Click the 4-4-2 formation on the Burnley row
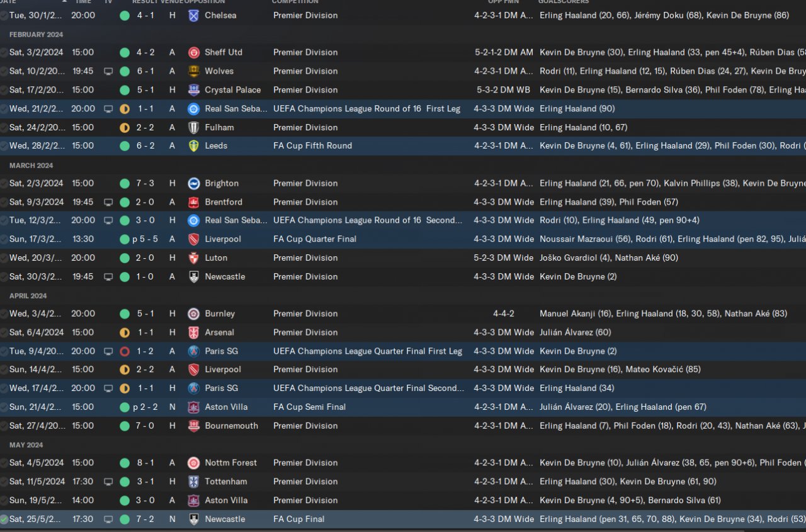Screen dimensions: 806x532 click(504, 314)
